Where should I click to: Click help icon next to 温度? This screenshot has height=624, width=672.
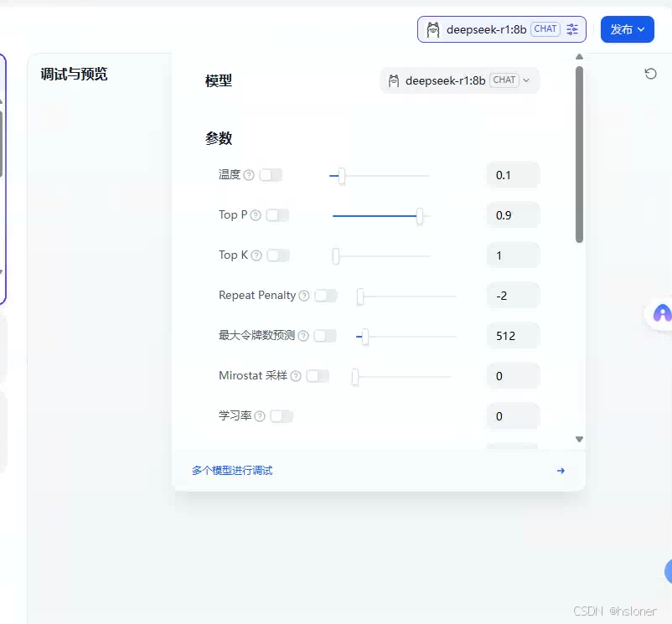[x=249, y=175]
